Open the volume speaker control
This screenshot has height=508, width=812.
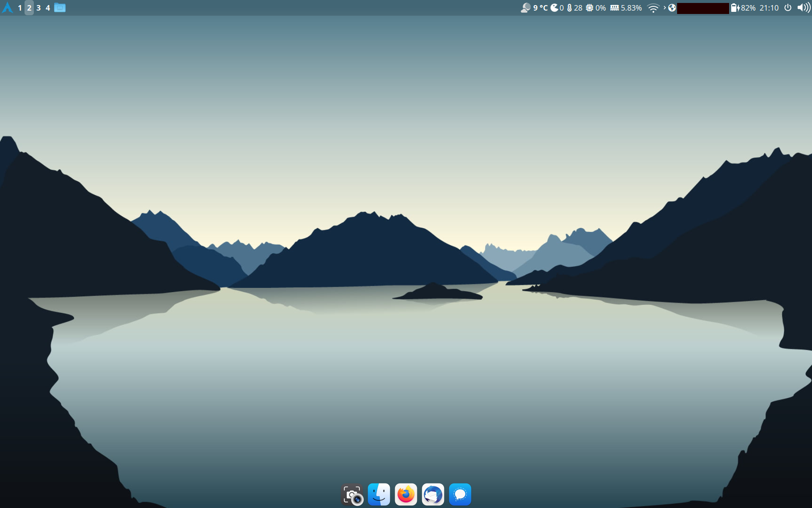804,8
